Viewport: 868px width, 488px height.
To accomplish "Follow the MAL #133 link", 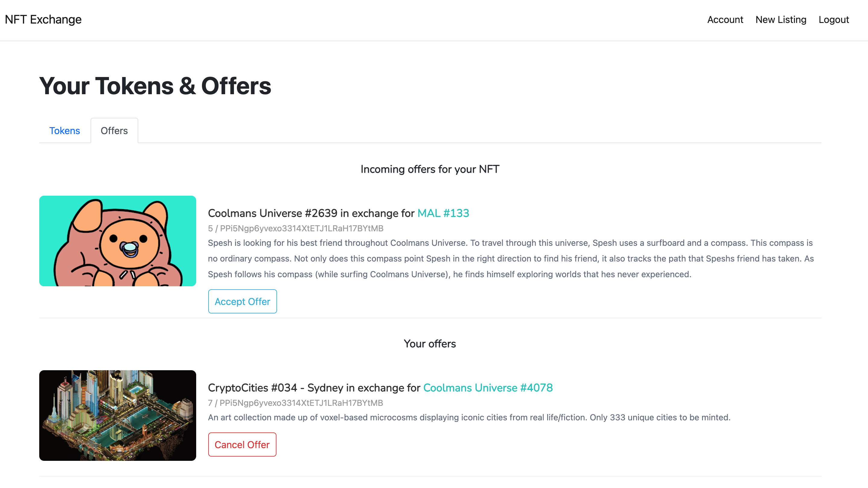I will click(x=443, y=213).
